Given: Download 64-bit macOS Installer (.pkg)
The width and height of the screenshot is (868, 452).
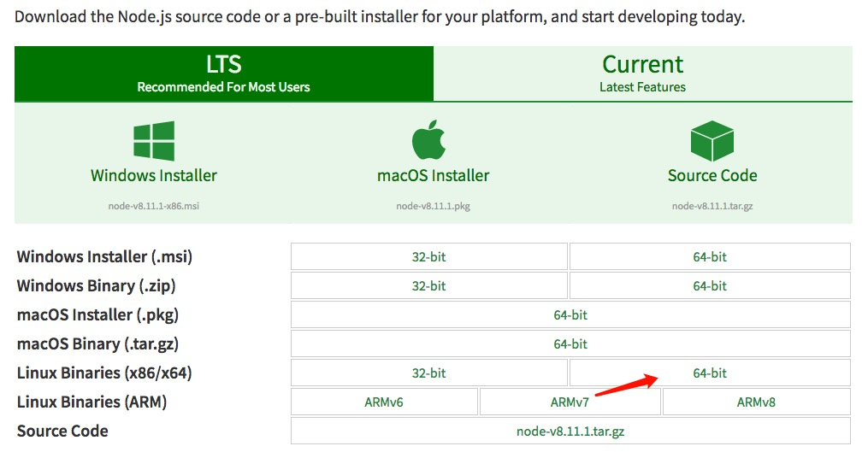Looking at the screenshot, I should pos(570,314).
